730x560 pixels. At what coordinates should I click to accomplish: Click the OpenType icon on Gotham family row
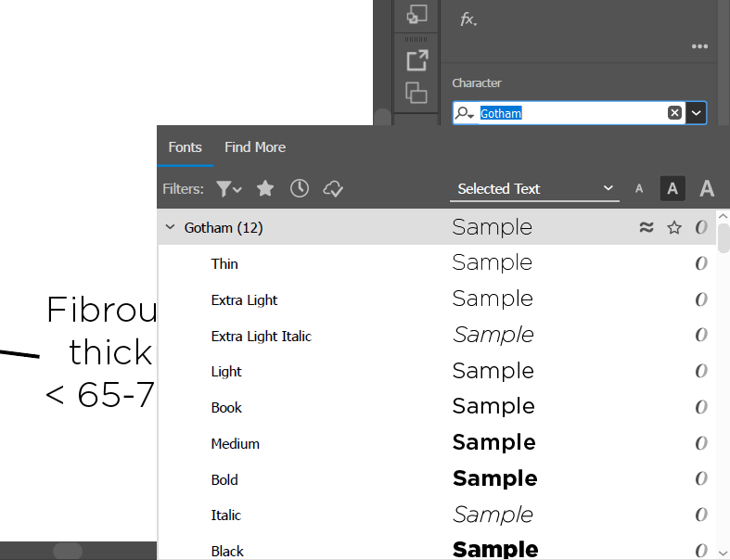pos(701,227)
